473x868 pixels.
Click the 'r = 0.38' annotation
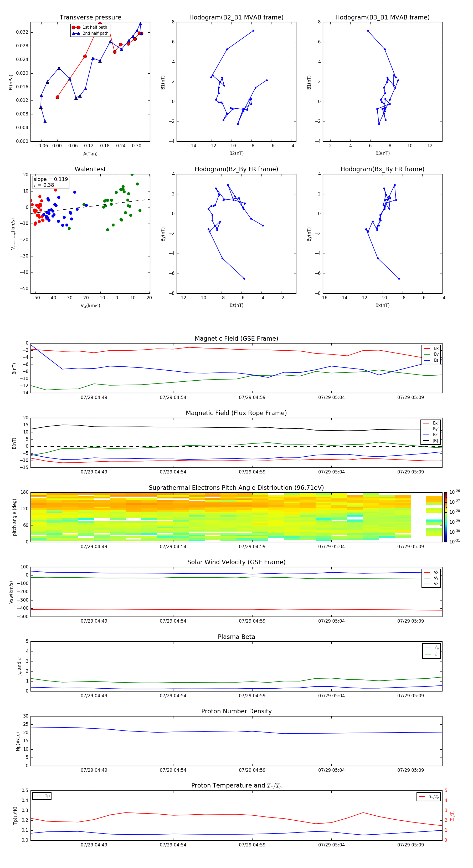click(x=44, y=185)
